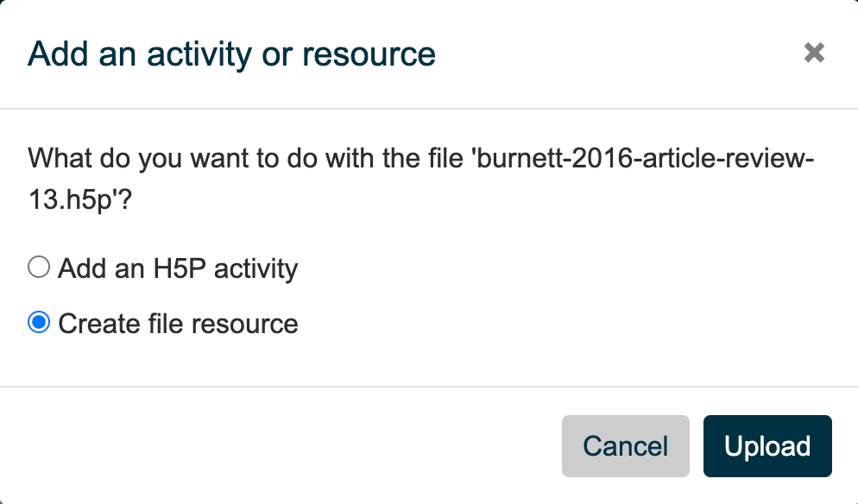Screen dimensions: 858x504
Task: Choose the H5P activity option circle
Action: pos(39,268)
